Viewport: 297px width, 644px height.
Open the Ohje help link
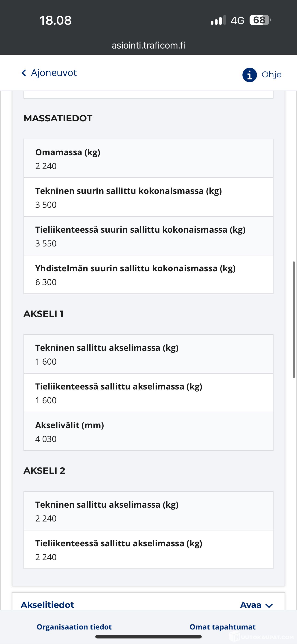(x=271, y=74)
